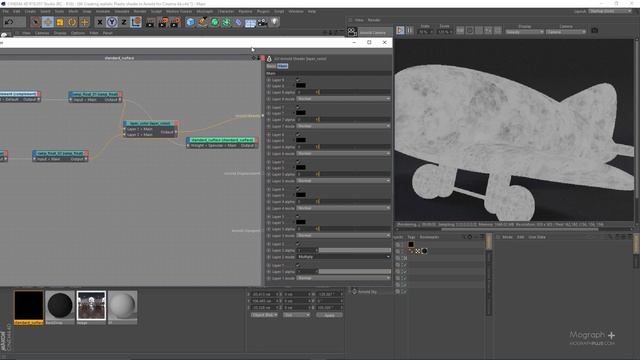Click the Arnold Camera object icon
The width and height of the screenshot is (640, 360).
(352, 31)
